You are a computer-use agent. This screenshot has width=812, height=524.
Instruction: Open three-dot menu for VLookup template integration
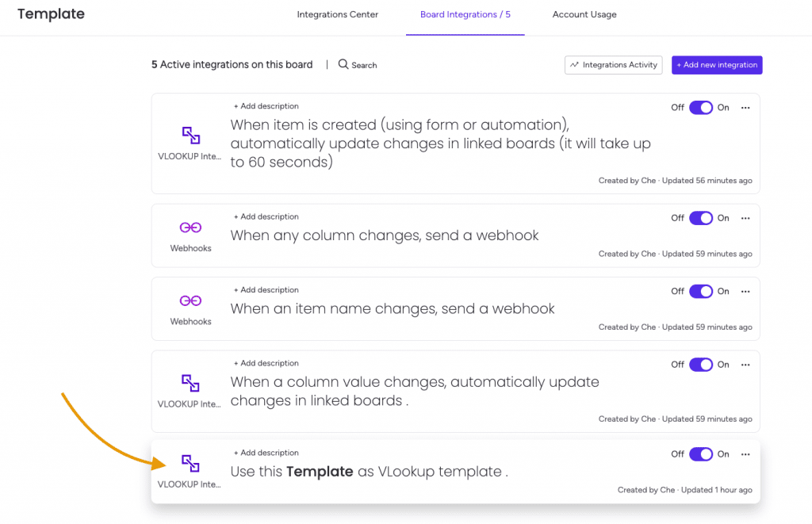745,454
